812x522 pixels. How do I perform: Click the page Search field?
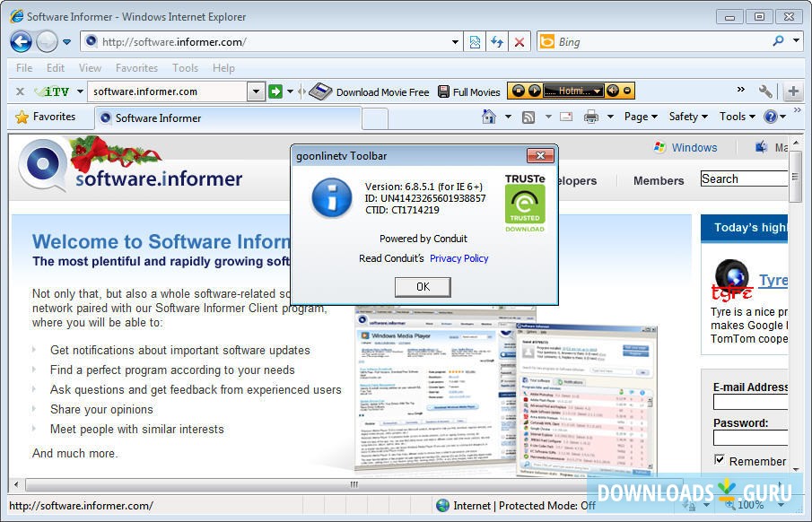coord(744,178)
